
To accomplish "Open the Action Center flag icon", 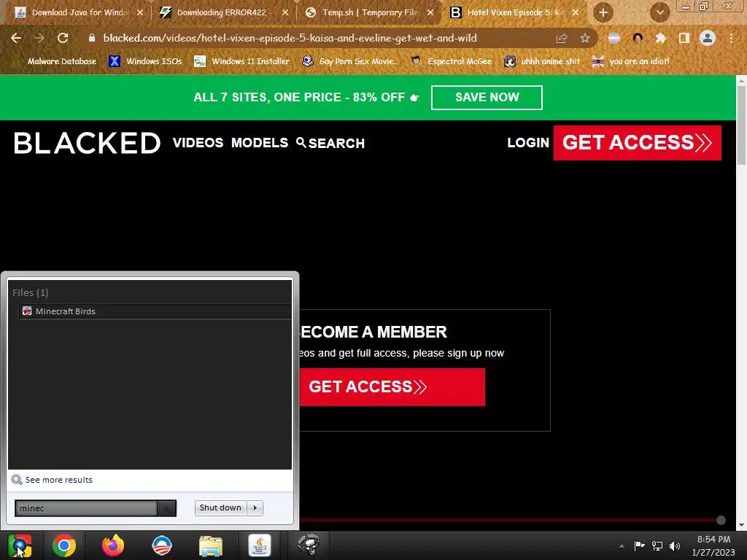I will coord(639,546).
